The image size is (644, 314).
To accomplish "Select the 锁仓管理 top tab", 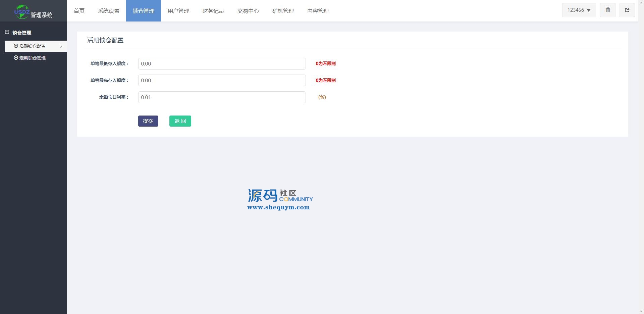I will [x=144, y=11].
